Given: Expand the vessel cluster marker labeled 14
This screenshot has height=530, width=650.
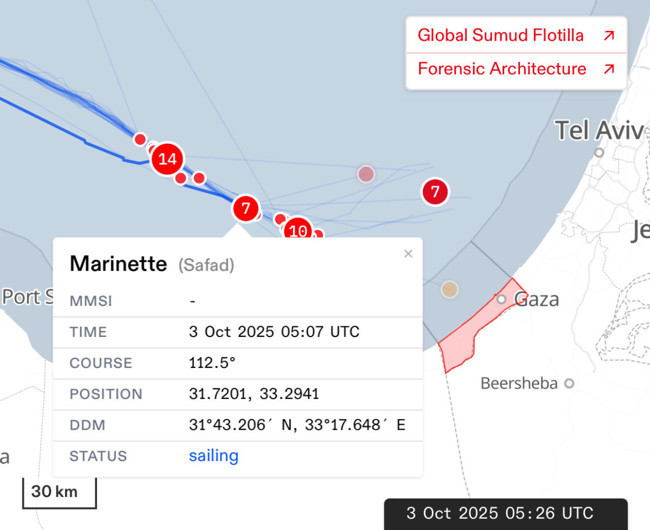Looking at the screenshot, I should point(167,158).
